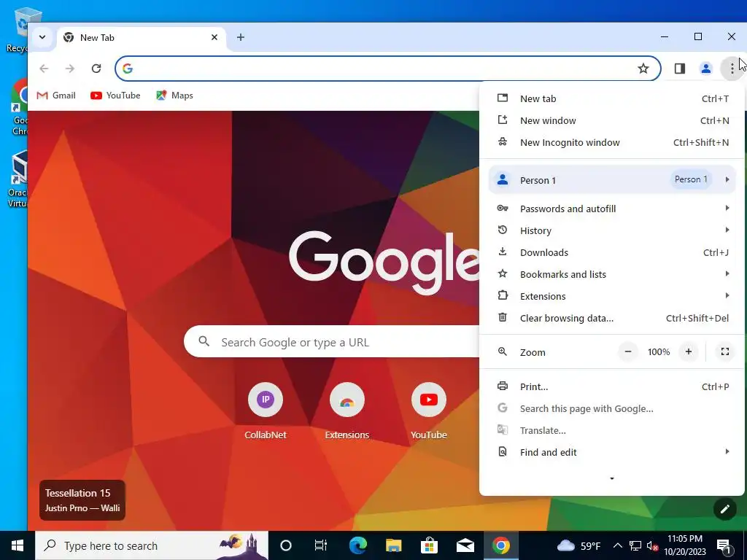Screen dimensions: 747x560
Task: Click the network icon in tray
Action: point(635,545)
